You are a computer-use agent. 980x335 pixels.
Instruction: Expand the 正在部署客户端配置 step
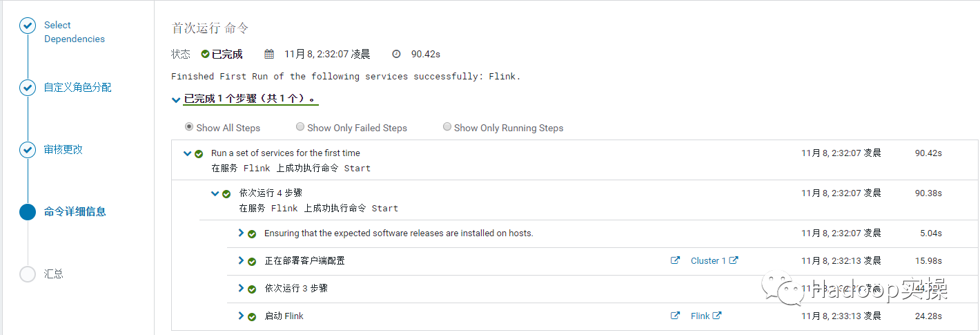(x=241, y=260)
